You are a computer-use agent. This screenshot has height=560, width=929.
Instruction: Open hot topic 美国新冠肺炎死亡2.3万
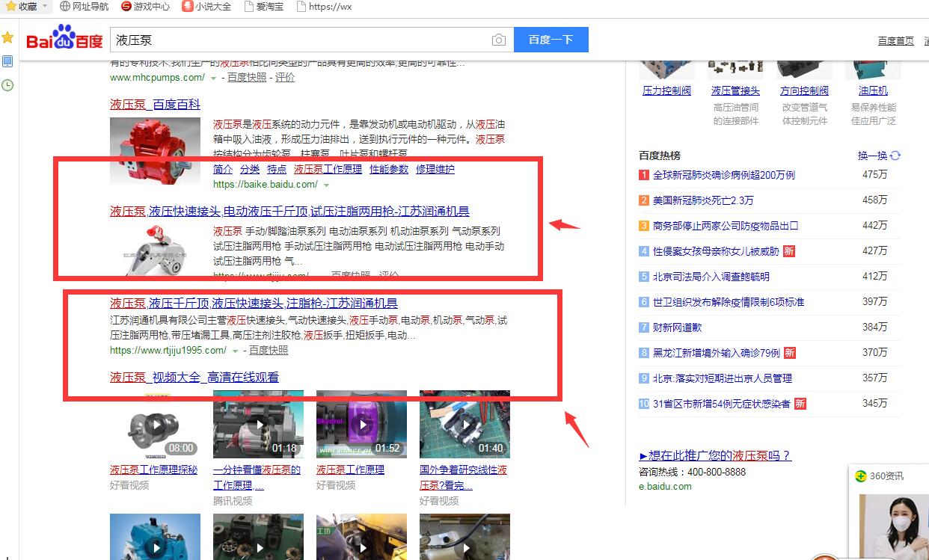point(703,200)
